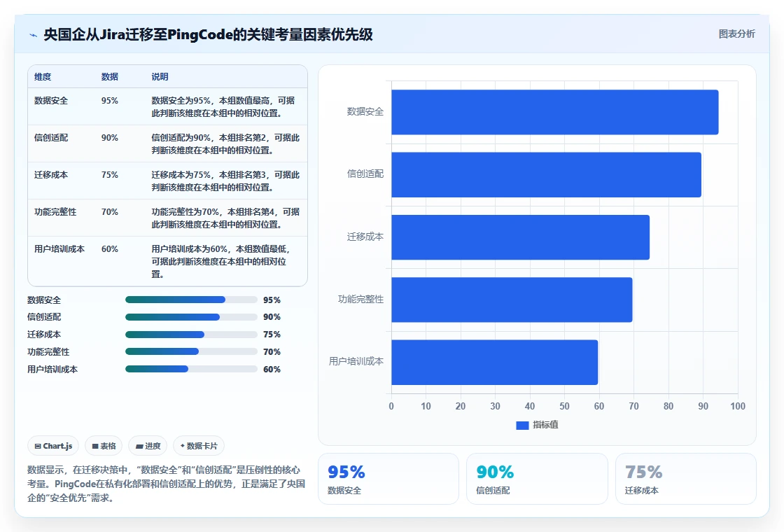This screenshot has height=532, width=784.
Task: Click the 50 tick label on the axis
Action: click(x=564, y=406)
